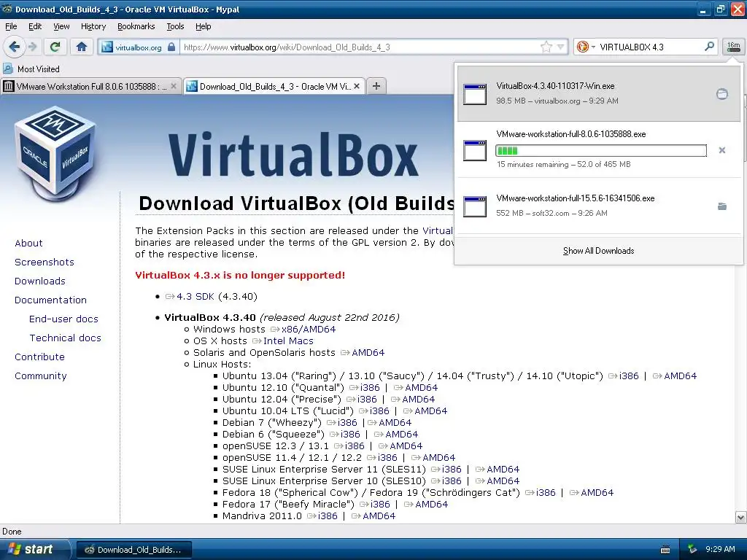Open the Most Visited bookmarks folder
The height and width of the screenshot is (560, 747).
(31, 69)
